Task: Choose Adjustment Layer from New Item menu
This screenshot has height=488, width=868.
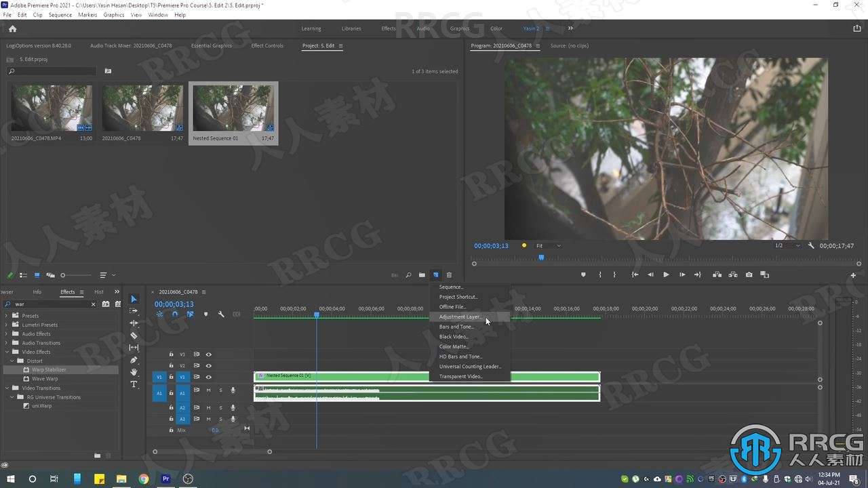Action: (469, 317)
